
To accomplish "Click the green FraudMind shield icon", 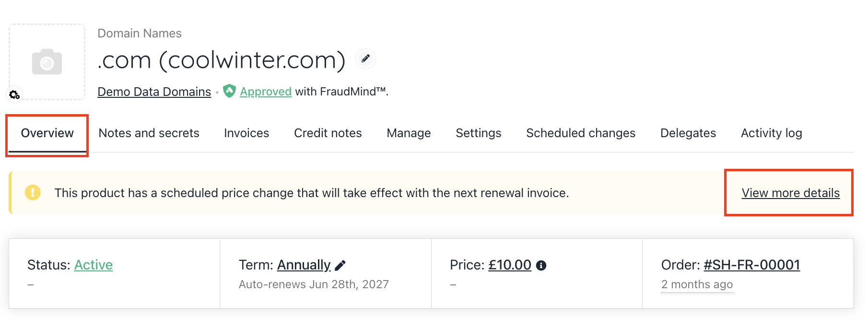I will point(230,91).
